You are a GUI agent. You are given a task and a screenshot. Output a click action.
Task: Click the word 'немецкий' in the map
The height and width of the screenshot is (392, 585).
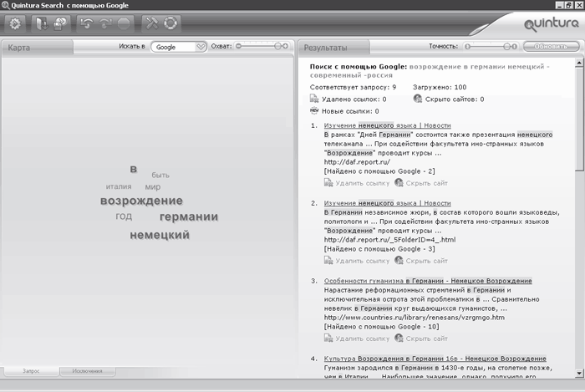click(x=160, y=235)
